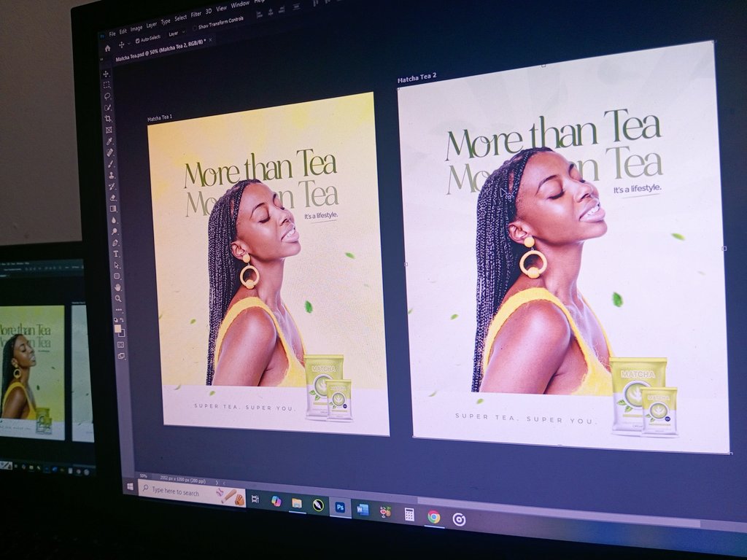
Task: Select the Horizontal Type tool
Action: point(116,254)
